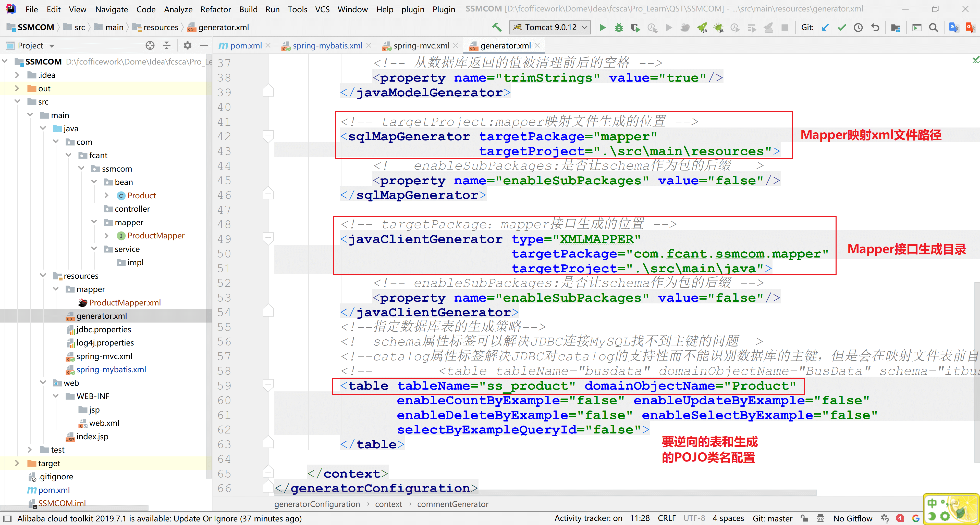
Task: Click the green Run button
Action: (x=602, y=27)
